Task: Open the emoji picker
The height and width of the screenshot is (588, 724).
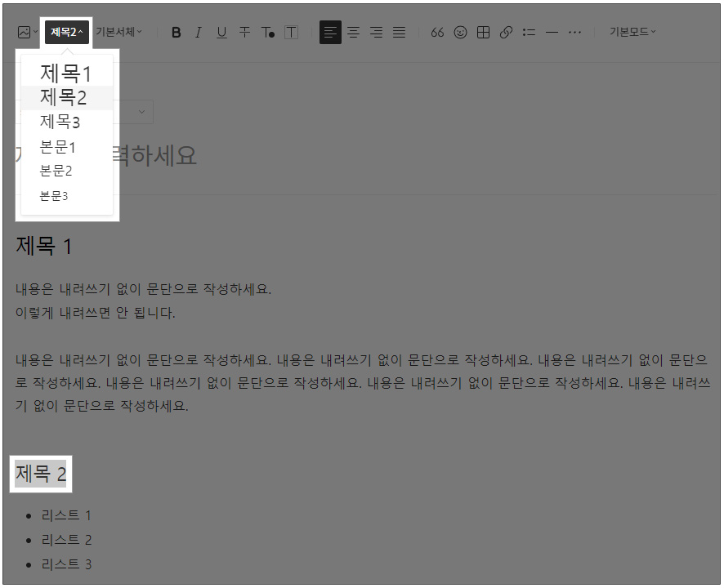Action: coord(460,33)
